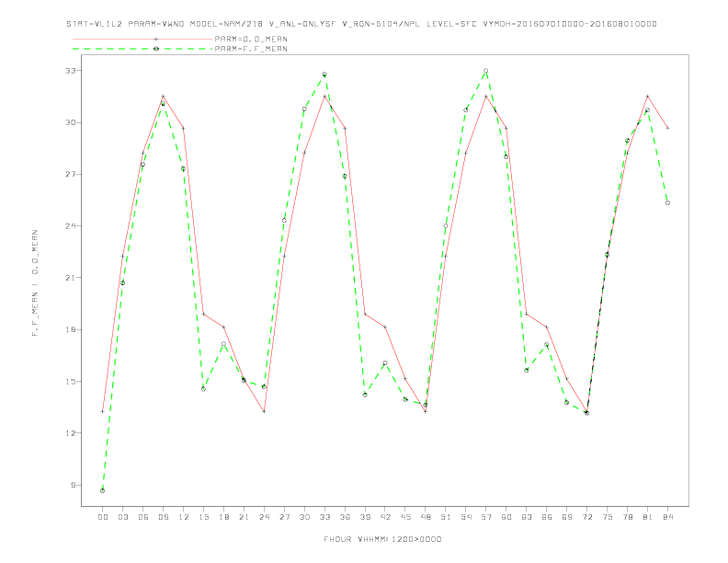Image resolution: width=728 pixels, height=563 pixels.
Task: Click the 51 forecast hour tick label
Action: coord(446,517)
